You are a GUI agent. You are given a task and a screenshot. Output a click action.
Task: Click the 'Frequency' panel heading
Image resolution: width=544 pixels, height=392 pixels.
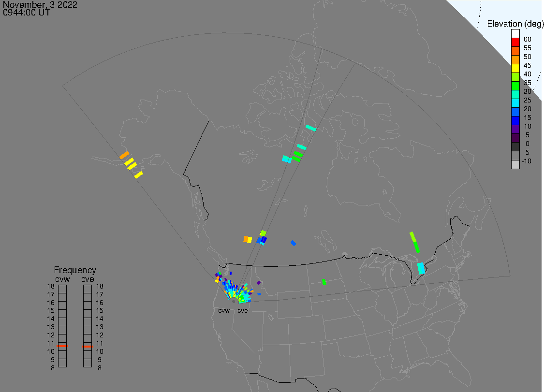pyautogui.click(x=75, y=270)
